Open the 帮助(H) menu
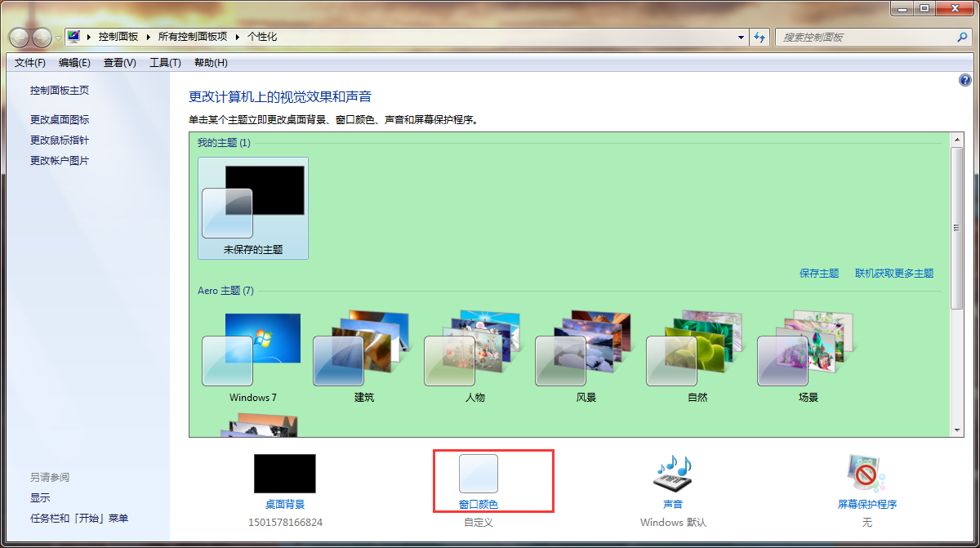Viewport: 980px width, 548px height. 211,63
